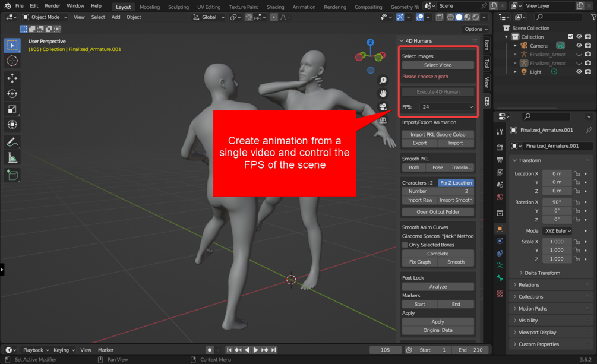This screenshot has width=597, height=364.
Task: Click Import PKL Google Colab button
Action: pos(438,134)
